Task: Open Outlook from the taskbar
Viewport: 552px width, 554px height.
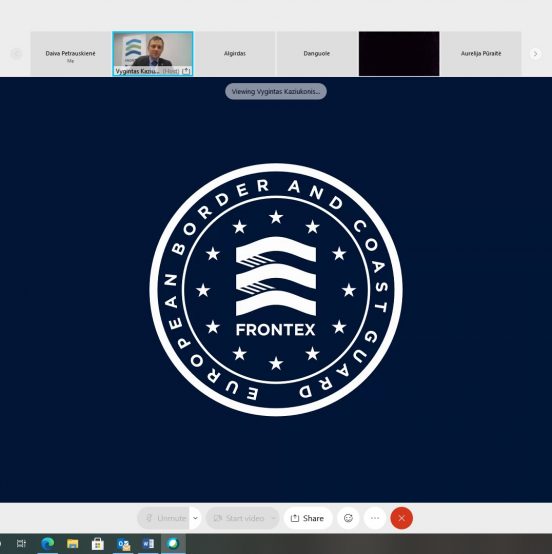Action: pos(123,543)
